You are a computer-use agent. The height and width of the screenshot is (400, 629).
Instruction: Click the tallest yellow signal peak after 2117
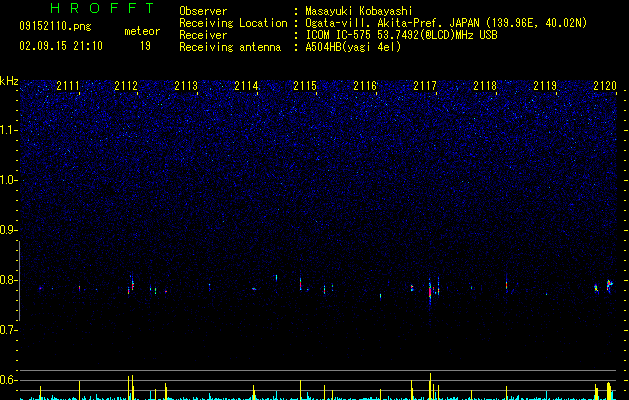point(430,386)
